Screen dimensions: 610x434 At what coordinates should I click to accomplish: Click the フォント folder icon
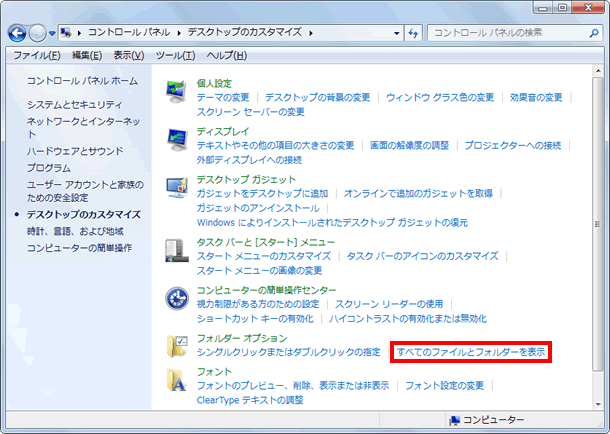point(176,380)
